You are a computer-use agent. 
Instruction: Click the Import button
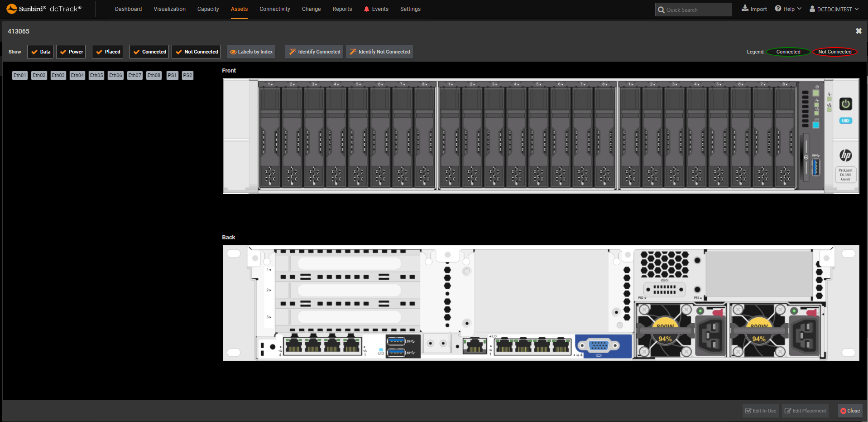(754, 9)
